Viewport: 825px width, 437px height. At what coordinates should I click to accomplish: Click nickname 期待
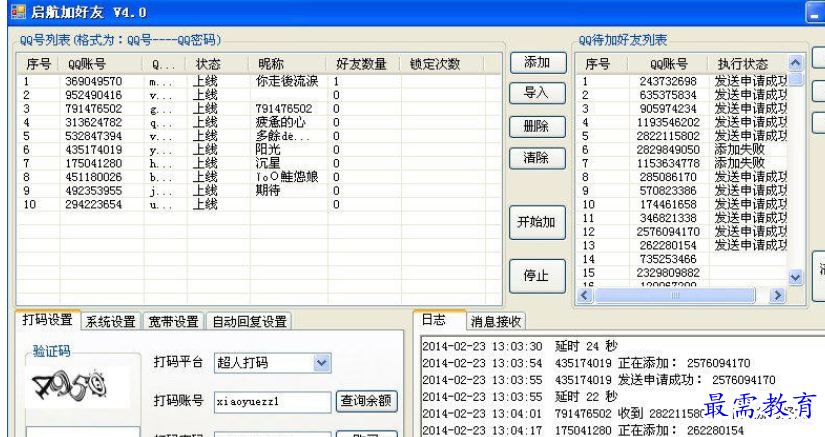(x=268, y=191)
